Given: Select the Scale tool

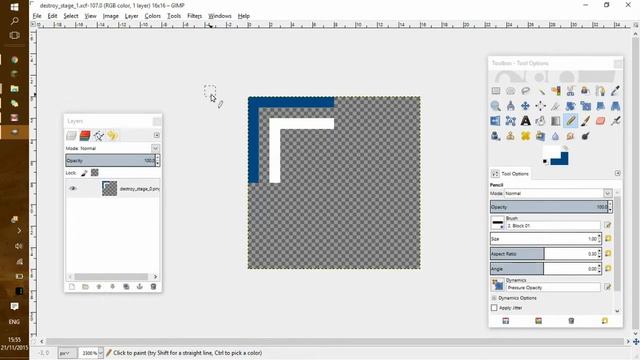Looking at the screenshot, I should pyautogui.click(x=586, y=106).
